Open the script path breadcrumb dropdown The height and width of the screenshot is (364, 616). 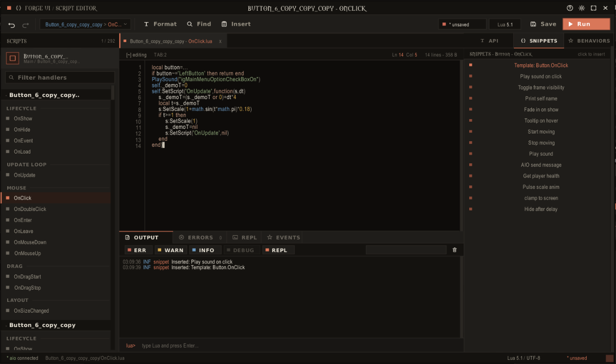point(86,24)
